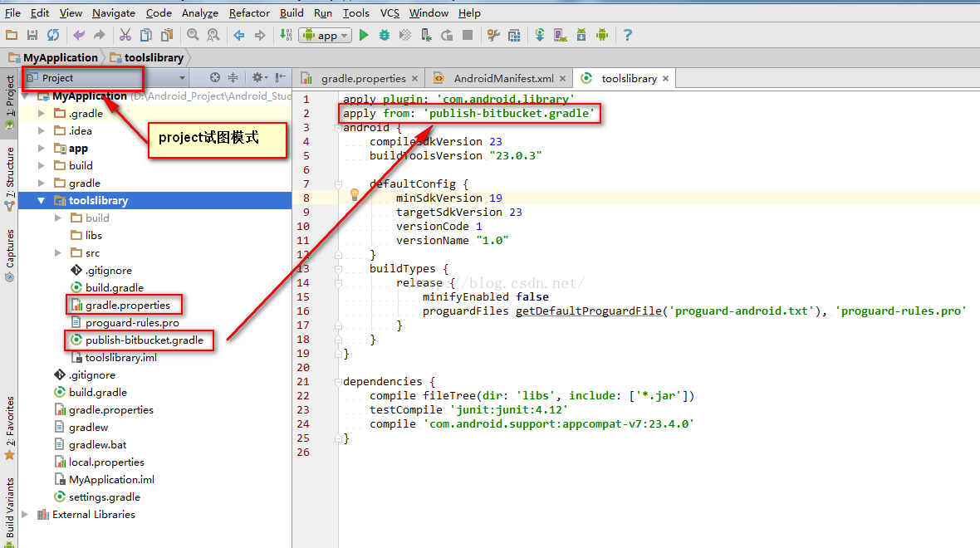Expand the app module
The image size is (980, 548).
tap(42, 148)
